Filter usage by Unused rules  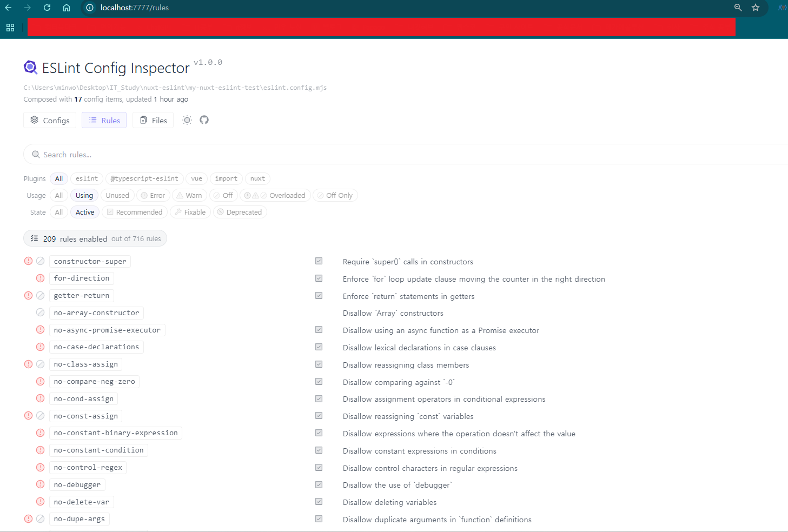[117, 195]
